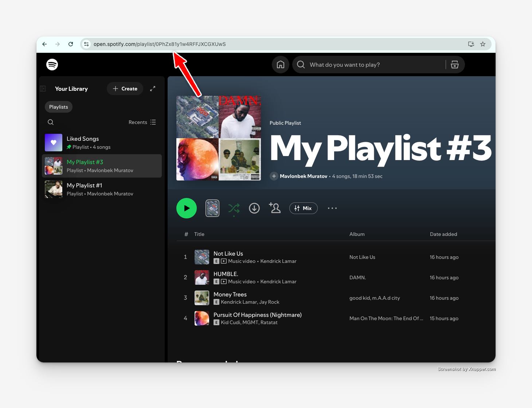Open more options for the playlist
This screenshot has width=532, height=408.
(x=332, y=208)
